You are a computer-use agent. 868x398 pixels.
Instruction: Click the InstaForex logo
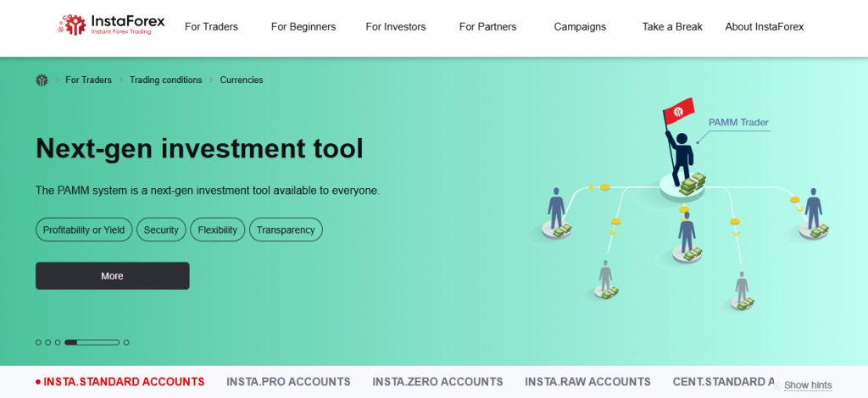coord(112,26)
